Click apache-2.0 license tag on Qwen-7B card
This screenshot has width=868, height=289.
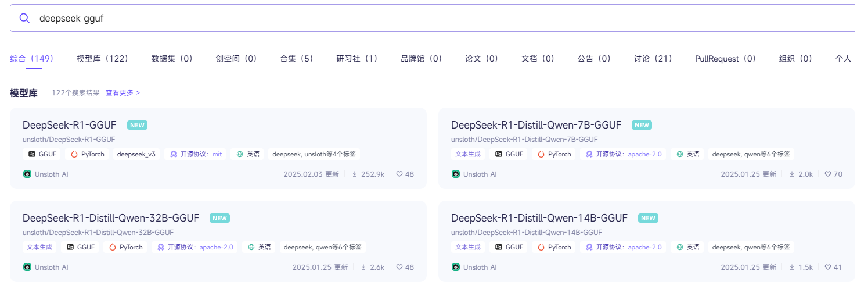624,154
